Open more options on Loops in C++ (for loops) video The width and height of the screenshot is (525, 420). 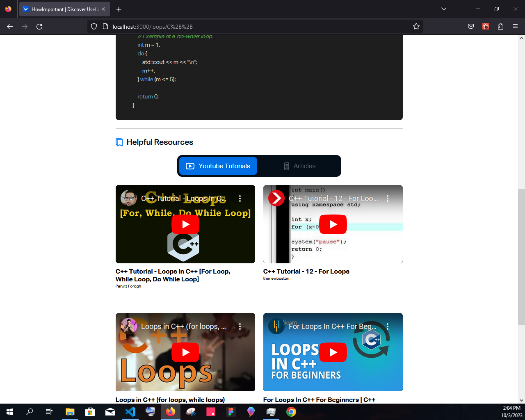[240, 326]
